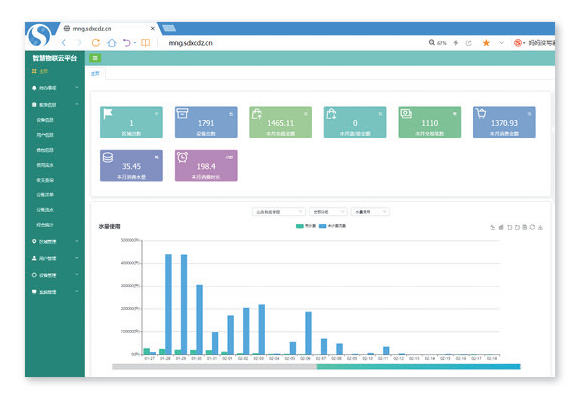Viewport: 577px width, 398px height.
Task: Close the mng.sdxcdz.cn browser tab
Action: point(153,28)
